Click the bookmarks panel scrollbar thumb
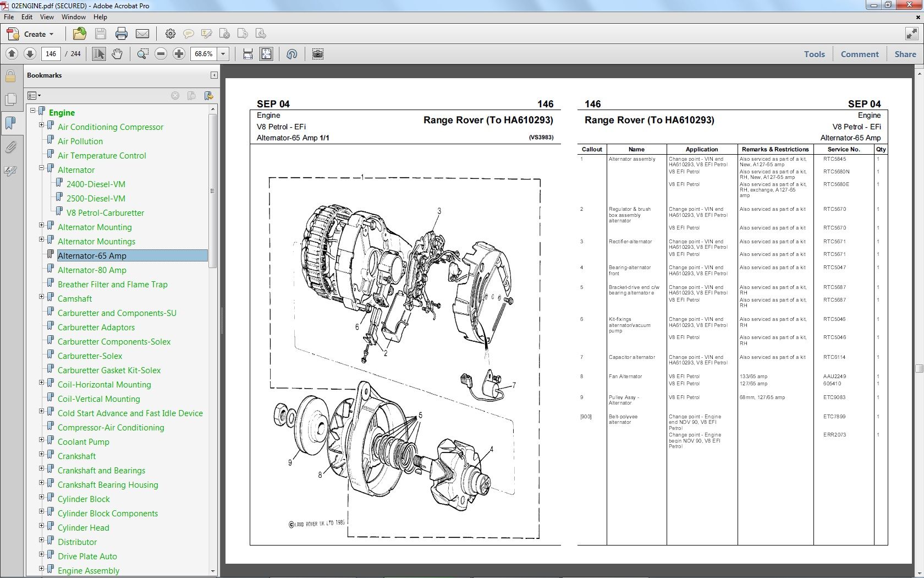The height and width of the screenshot is (578, 924). click(x=213, y=192)
